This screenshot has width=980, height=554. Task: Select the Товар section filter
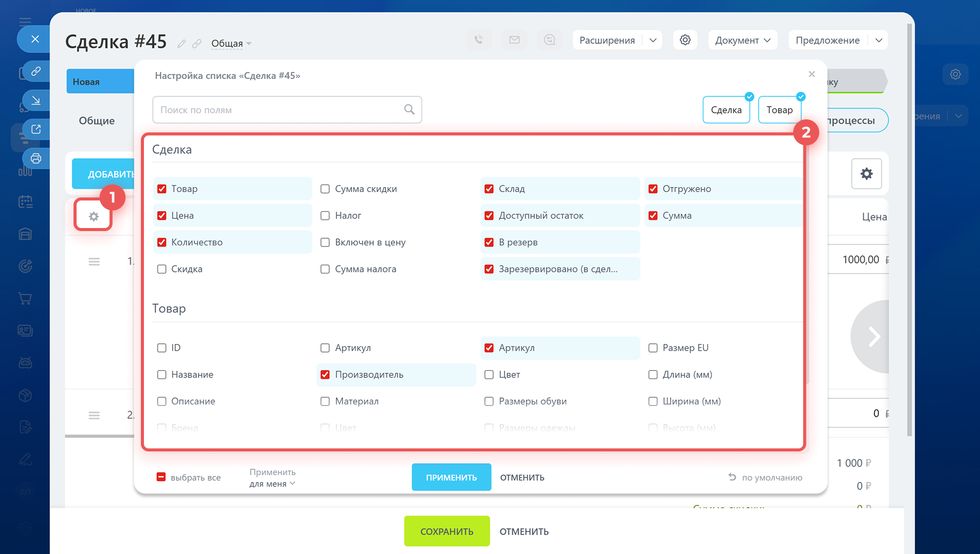coord(779,110)
